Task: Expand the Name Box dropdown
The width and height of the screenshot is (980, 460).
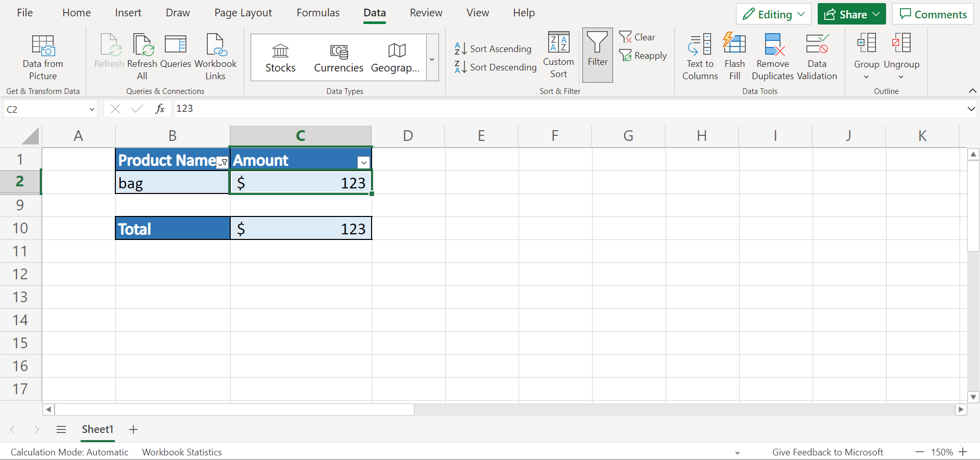Action: pos(92,109)
